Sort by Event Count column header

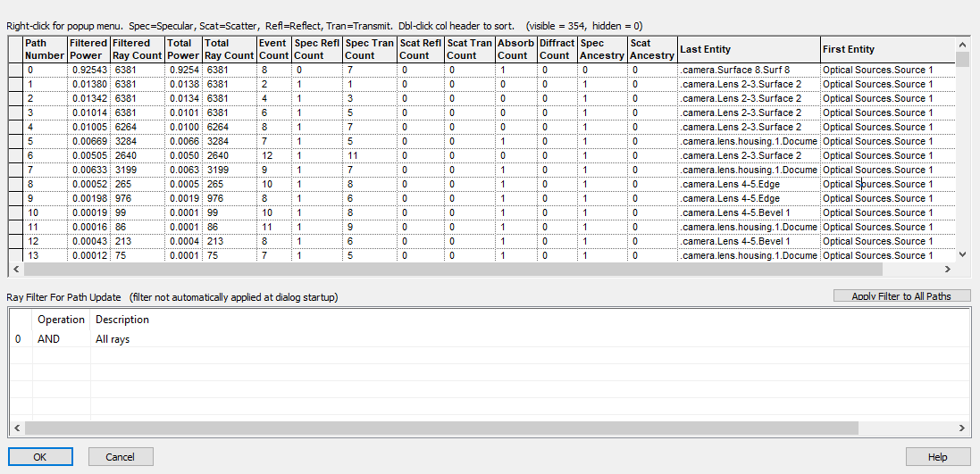273,49
